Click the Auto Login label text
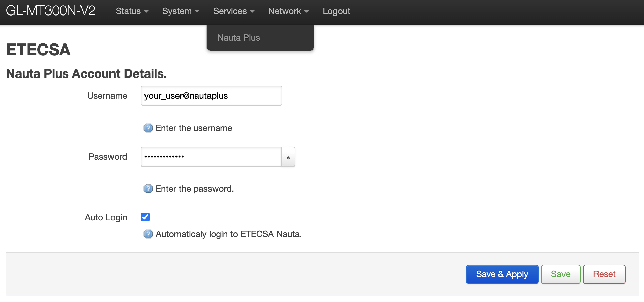 pos(105,217)
